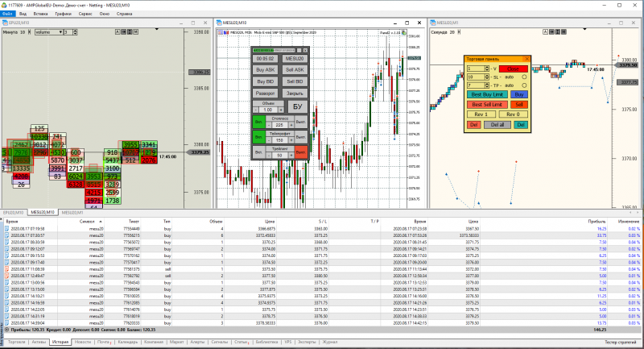Click the black triangle marker atop MESU20,M1 chart
Image resolution: width=644 pixels, height=349 pixels.
pyautogui.click(x=585, y=29)
